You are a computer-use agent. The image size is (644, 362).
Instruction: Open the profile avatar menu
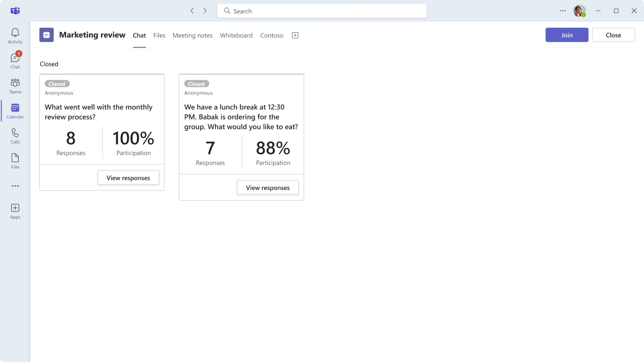pyautogui.click(x=580, y=11)
